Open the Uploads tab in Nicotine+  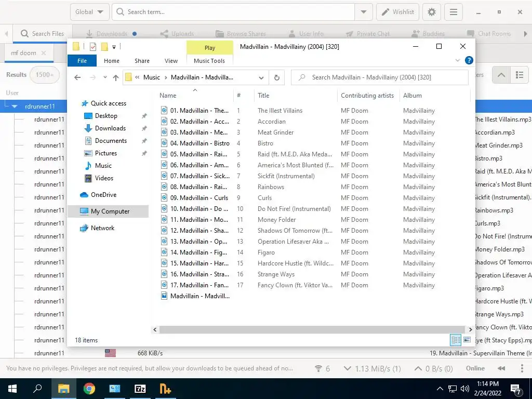click(x=177, y=34)
